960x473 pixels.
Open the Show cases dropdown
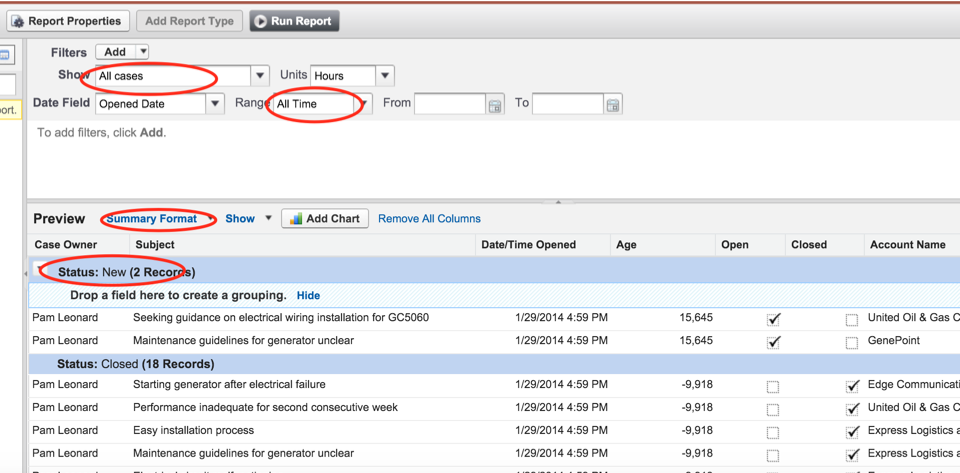pos(260,76)
